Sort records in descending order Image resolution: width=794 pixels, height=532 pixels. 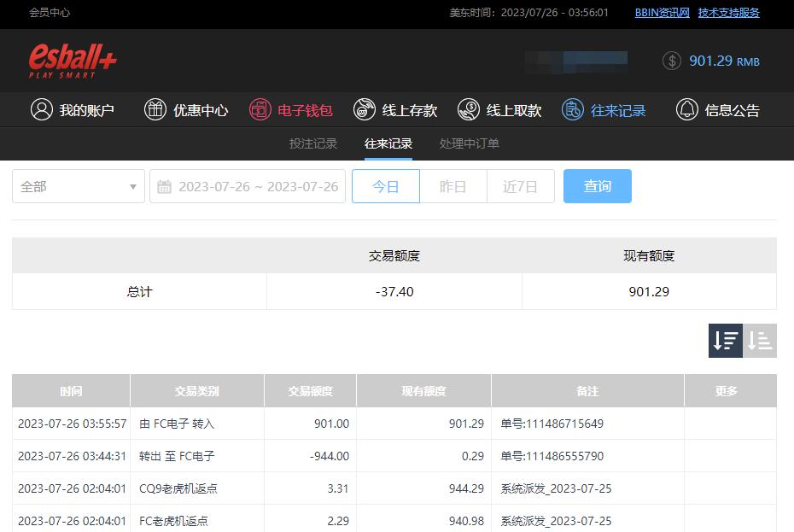(x=725, y=341)
